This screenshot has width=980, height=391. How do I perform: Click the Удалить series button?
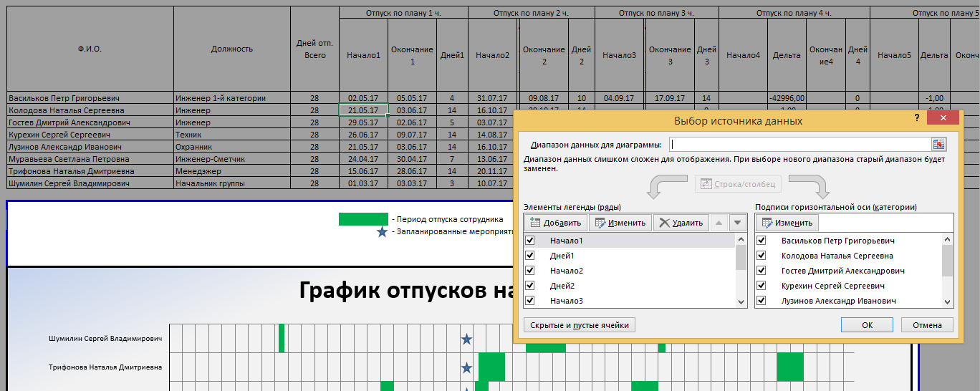[681, 223]
